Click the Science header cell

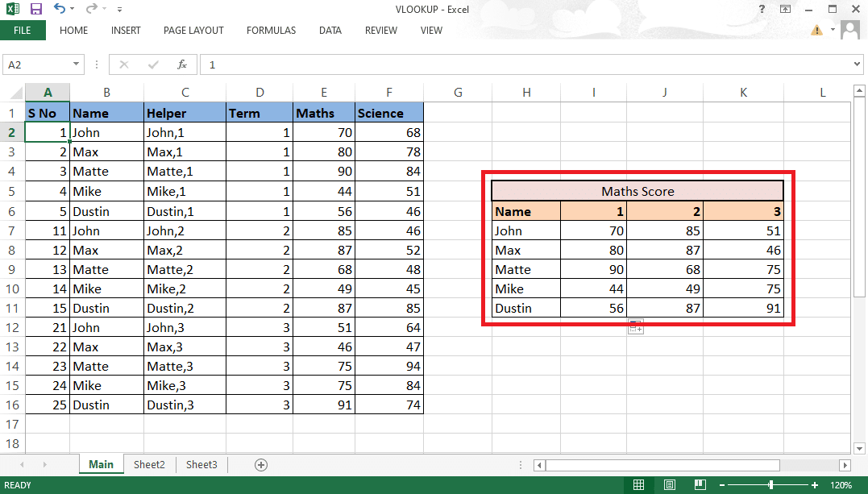pos(389,113)
